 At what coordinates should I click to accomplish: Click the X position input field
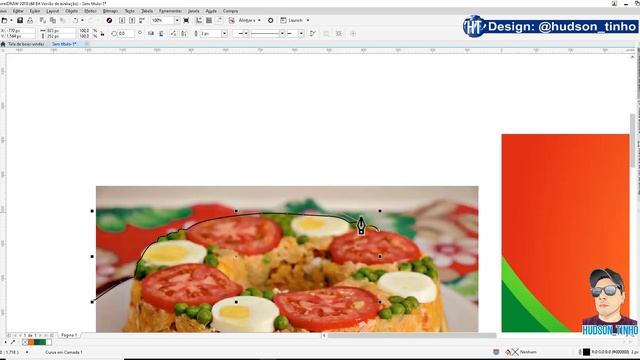click(21, 31)
